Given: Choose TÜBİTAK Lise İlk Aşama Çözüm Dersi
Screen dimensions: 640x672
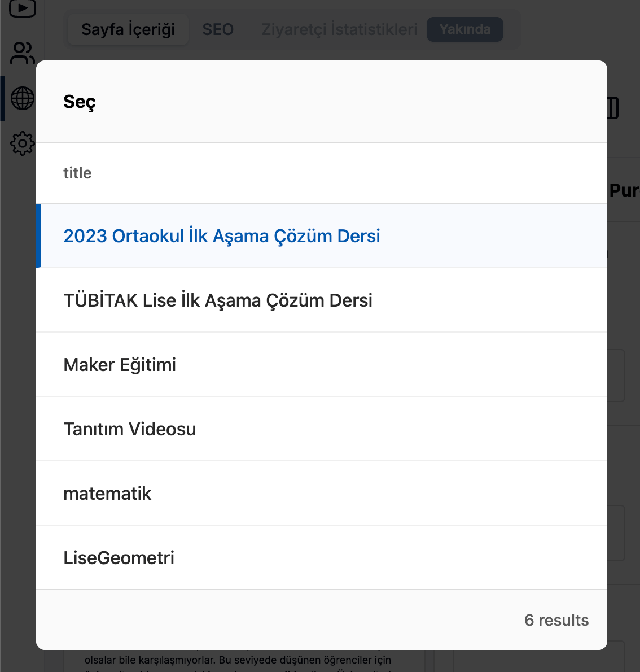Looking at the screenshot, I should click(x=218, y=300).
